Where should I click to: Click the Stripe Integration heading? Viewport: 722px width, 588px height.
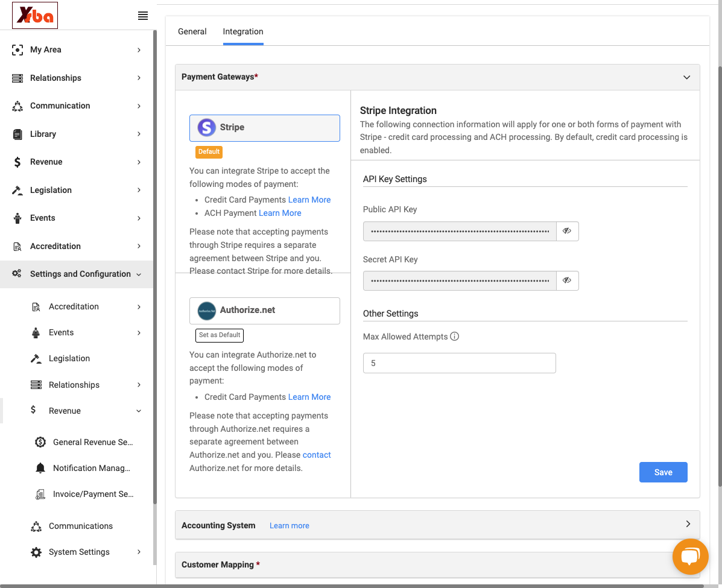point(398,110)
